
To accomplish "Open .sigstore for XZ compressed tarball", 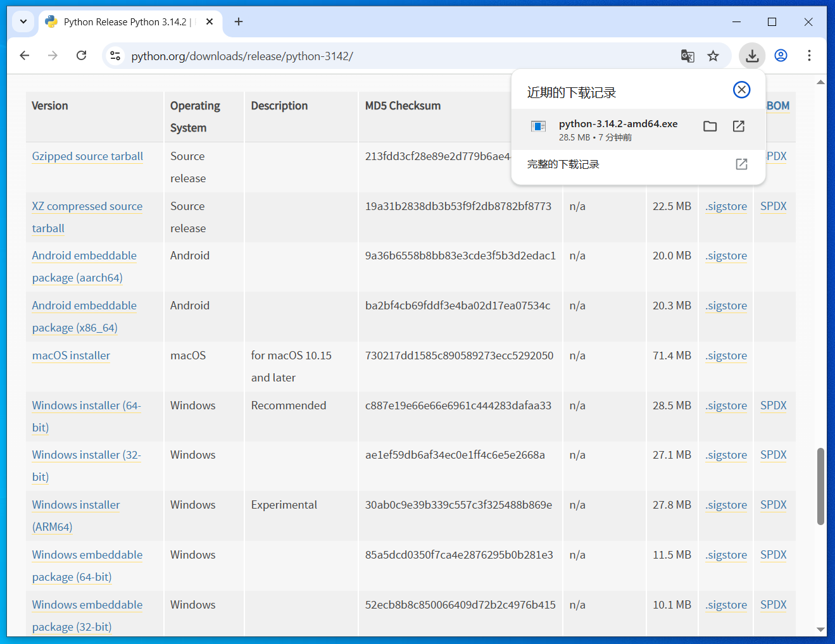I will (x=726, y=206).
